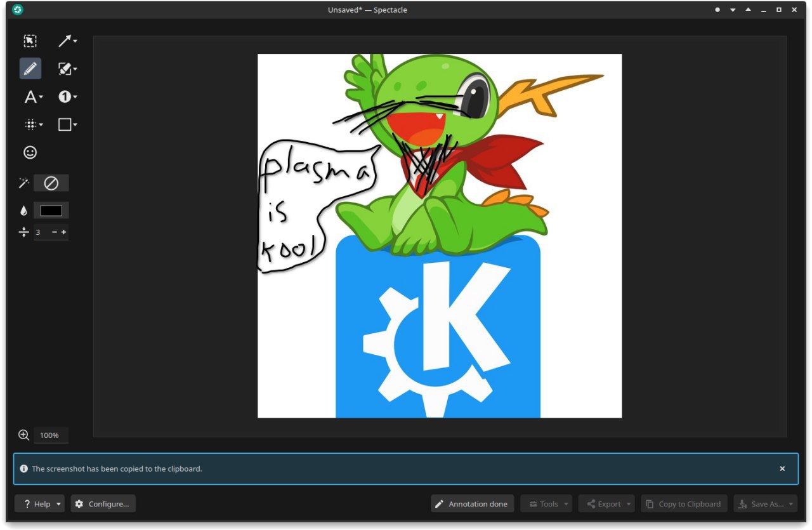
Task: Click the 100% zoom field
Action: 51,435
